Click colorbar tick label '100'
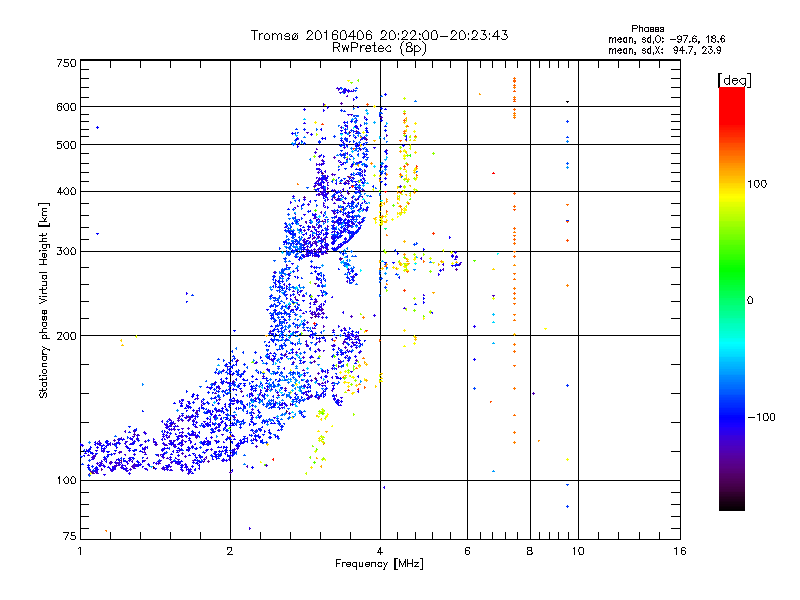The width and height of the screenshot is (800, 600). click(x=757, y=184)
